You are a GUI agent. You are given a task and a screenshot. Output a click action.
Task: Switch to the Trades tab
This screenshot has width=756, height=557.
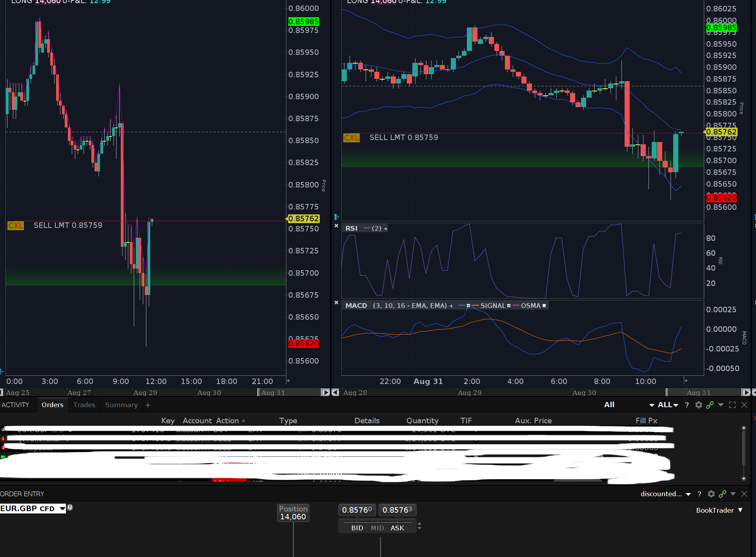[x=84, y=405]
